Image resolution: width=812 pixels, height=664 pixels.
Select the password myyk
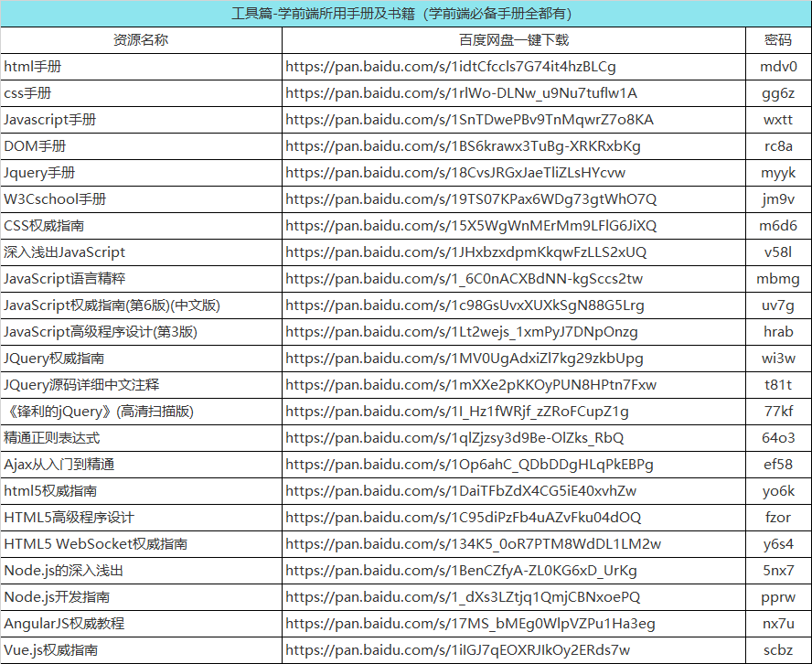pos(778,174)
